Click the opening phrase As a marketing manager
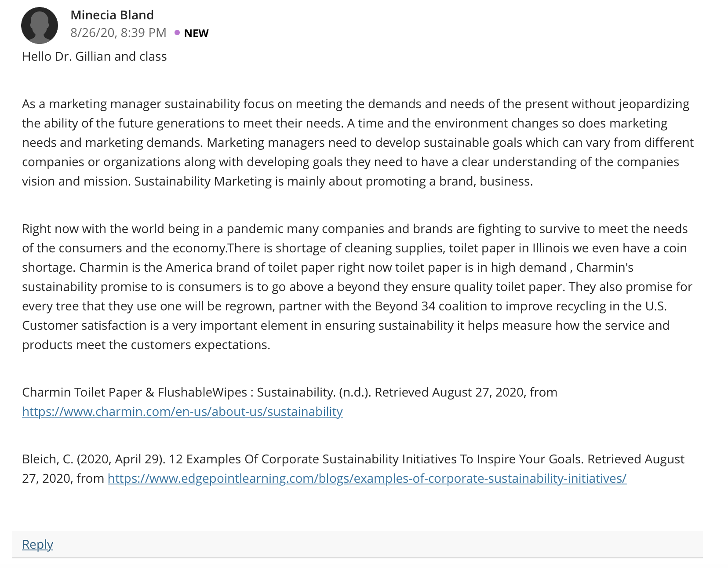 click(x=92, y=104)
